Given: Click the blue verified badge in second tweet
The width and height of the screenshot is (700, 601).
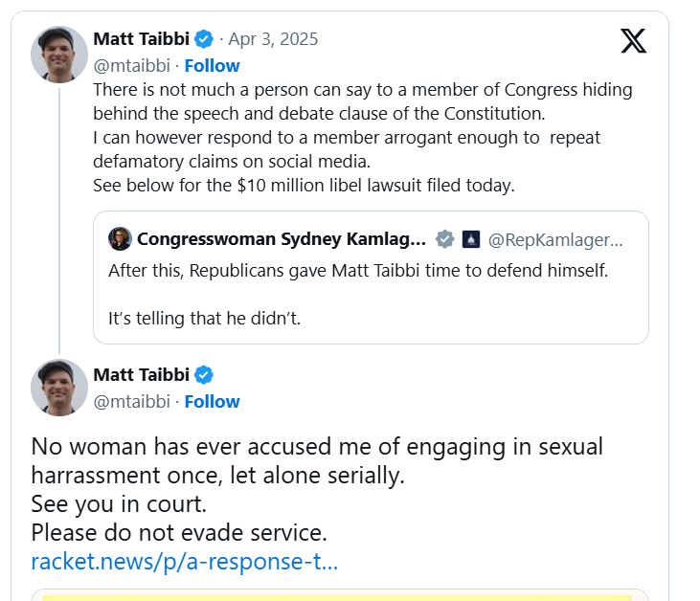Looking at the screenshot, I should (204, 374).
